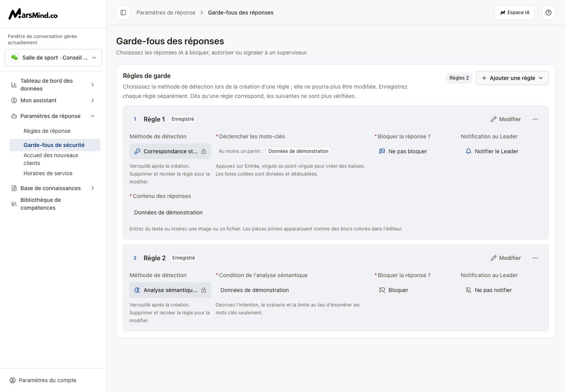Click the Bibliothèque de compétences library icon
This screenshot has height=392, width=565.
[14, 204]
